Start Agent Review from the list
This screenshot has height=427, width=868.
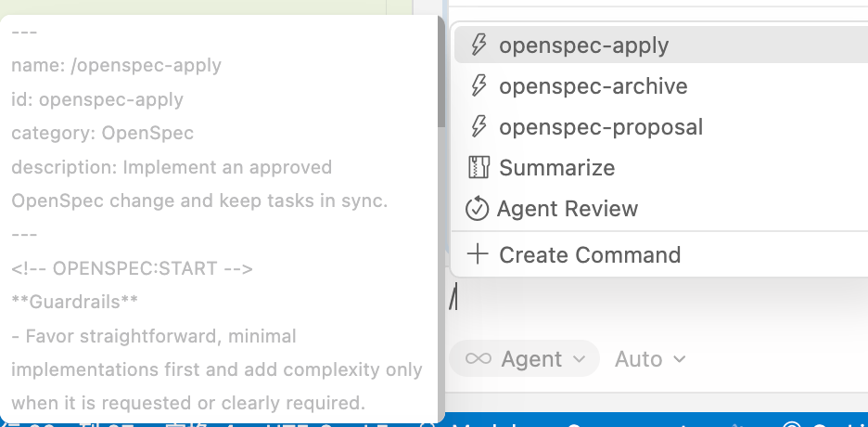pyautogui.click(x=567, y=209)
